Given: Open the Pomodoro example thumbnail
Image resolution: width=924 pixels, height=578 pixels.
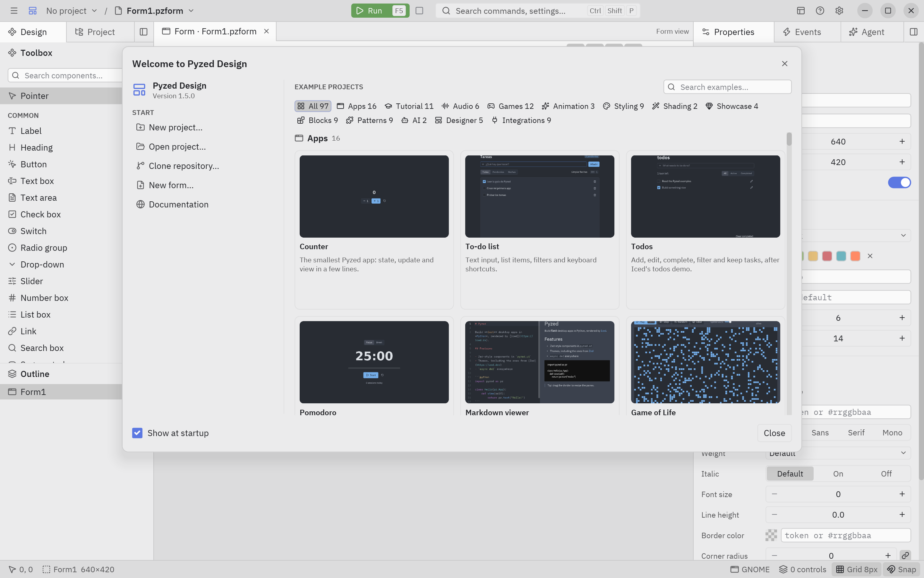Looking at the screenshot, I should [x=374, y=362].
